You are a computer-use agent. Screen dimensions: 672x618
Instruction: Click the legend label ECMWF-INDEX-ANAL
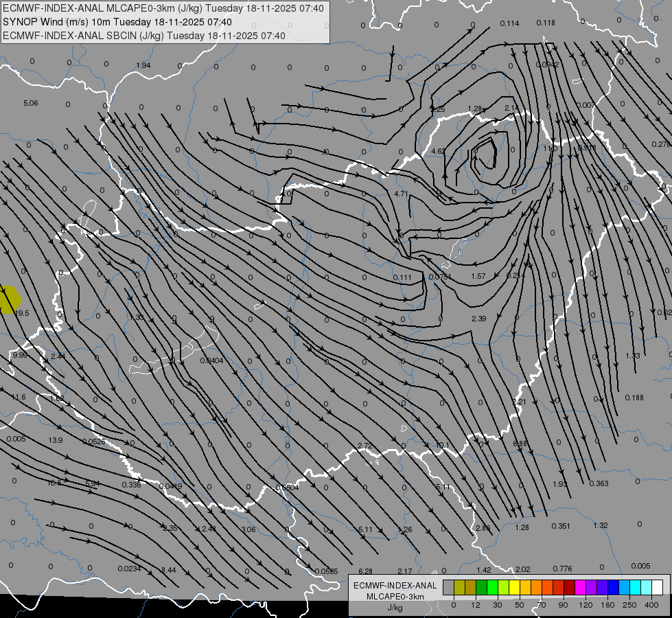[x=395, y=586]
